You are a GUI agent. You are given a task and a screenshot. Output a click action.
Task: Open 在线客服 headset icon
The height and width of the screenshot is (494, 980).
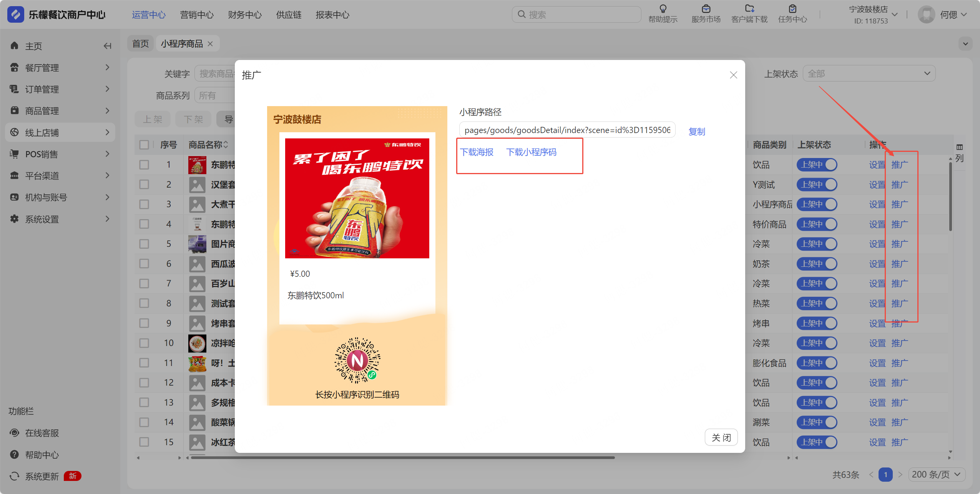tap(15, 433)
